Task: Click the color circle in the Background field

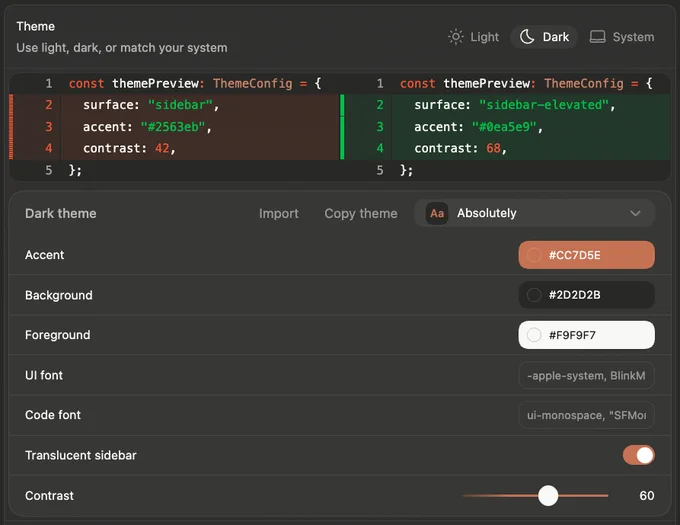Action: click(534, 295)
